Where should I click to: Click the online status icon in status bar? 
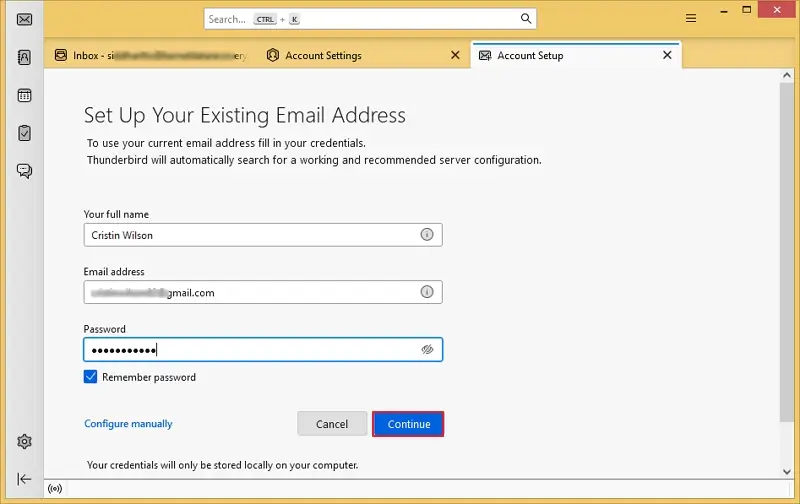pyautogui.click(x=55, y=489)
